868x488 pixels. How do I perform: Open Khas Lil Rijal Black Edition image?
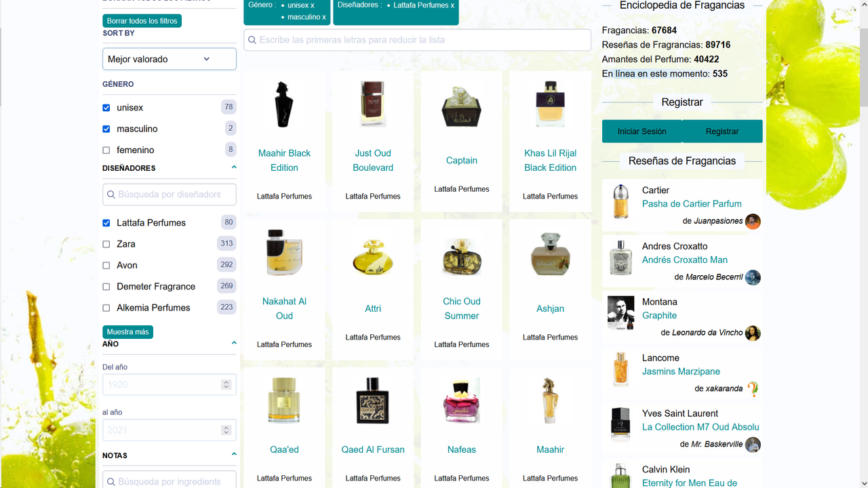tap(550, 104)
